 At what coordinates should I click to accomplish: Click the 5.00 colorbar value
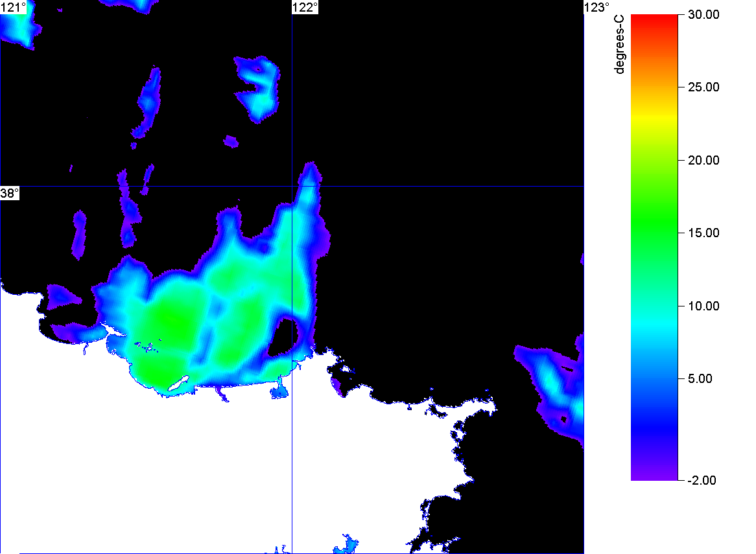700,378
